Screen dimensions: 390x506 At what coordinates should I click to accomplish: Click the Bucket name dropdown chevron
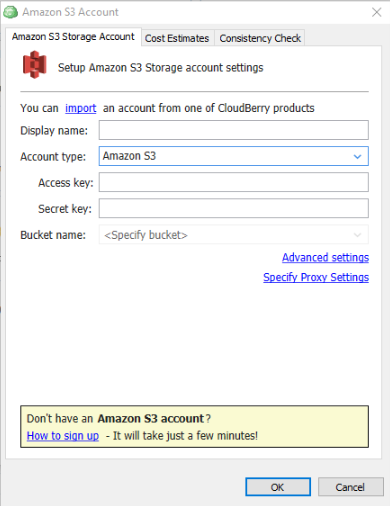click(x=357, y=235)
